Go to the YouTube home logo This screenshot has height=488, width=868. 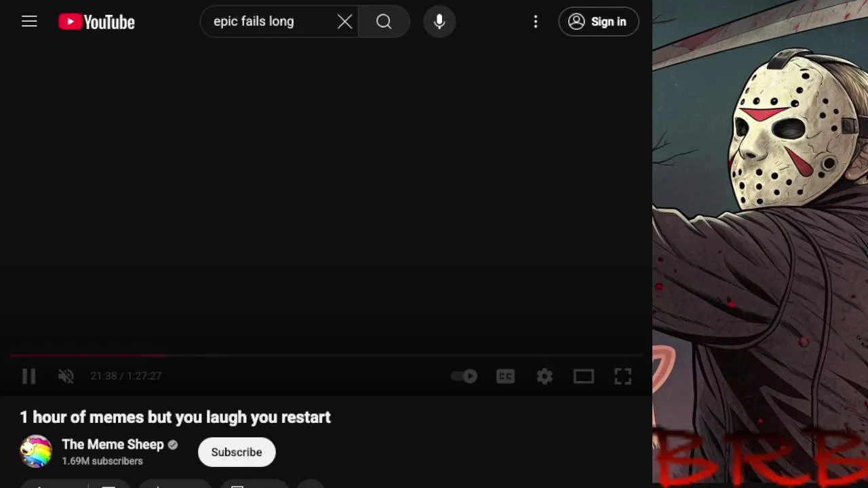tap(96, 22)
